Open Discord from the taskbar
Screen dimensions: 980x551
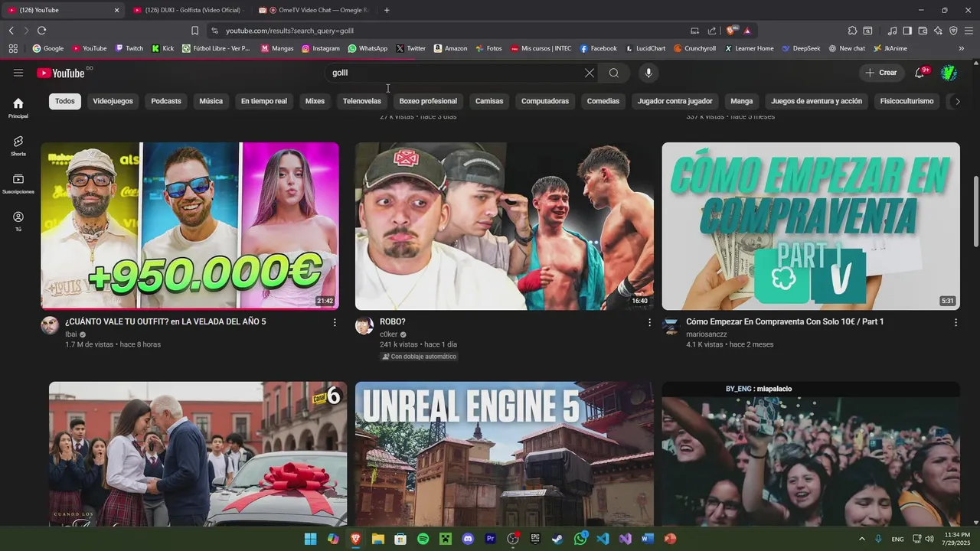pos(468,539)
